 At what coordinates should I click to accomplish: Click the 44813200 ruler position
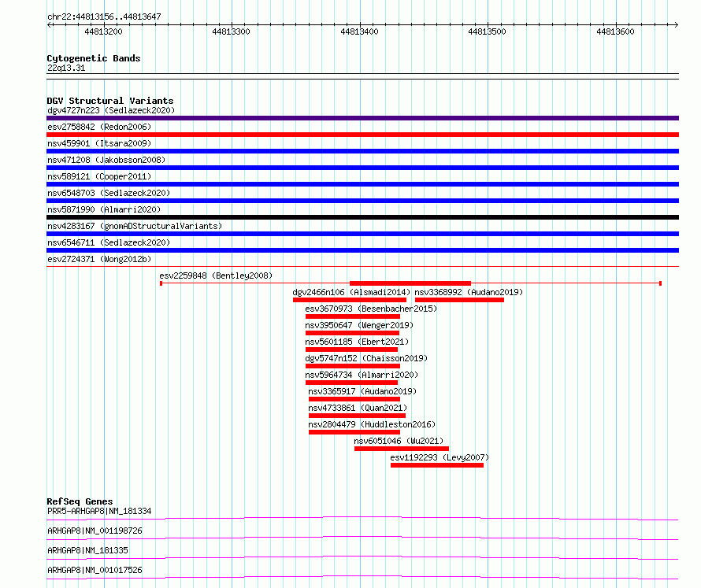(103, 31)
